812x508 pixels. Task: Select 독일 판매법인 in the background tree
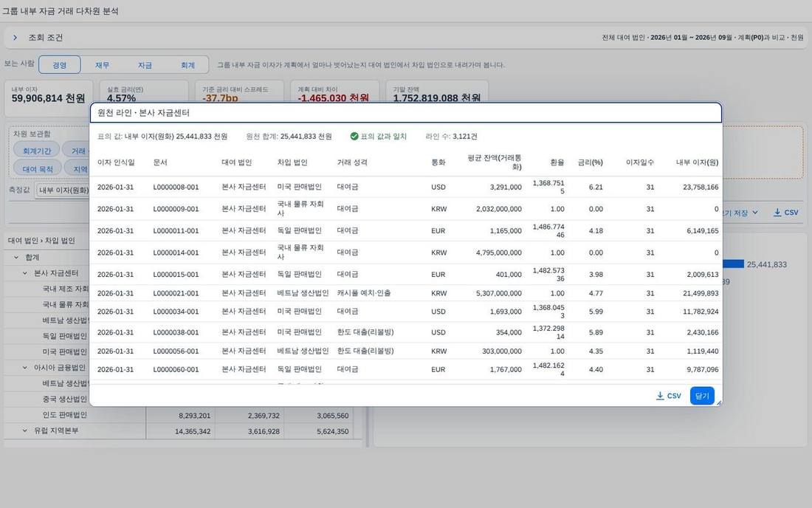pyautogui.click(x=65, y=336)
